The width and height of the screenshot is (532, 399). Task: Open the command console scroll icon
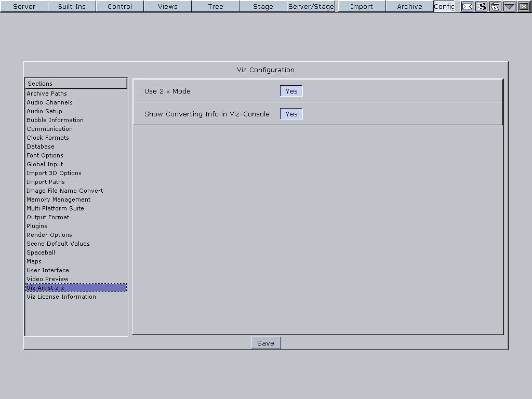495,7
